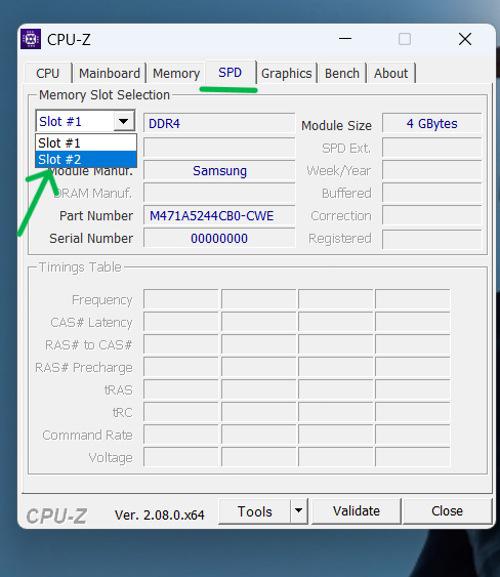This screenshot has height=577, width=500.
Task: Click the 00000000 serial number value
Action: [x=219, y=238]
